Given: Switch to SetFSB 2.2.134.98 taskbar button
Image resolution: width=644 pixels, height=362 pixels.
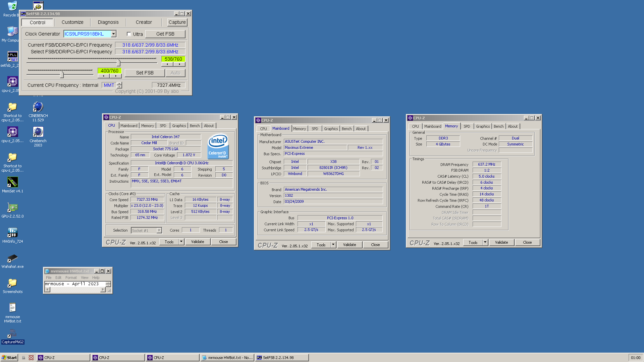Looking at the screenshot, I should click(282, 358).
